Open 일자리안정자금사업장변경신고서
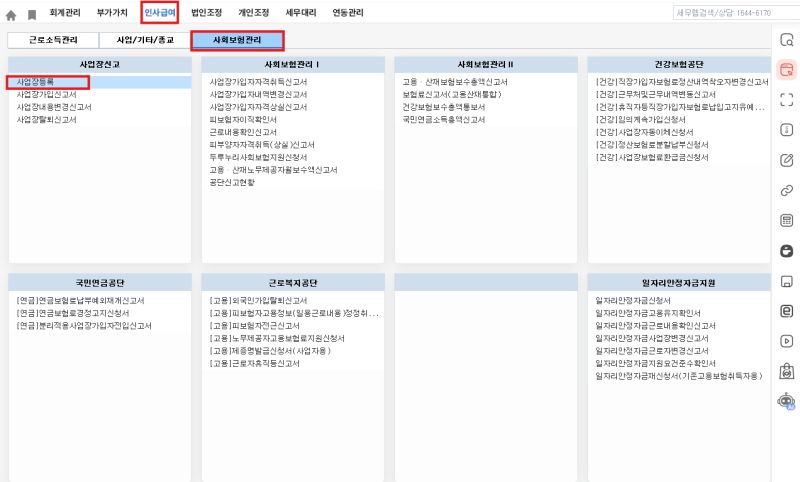This screenshot has width=800, height=482. point(652,339)
